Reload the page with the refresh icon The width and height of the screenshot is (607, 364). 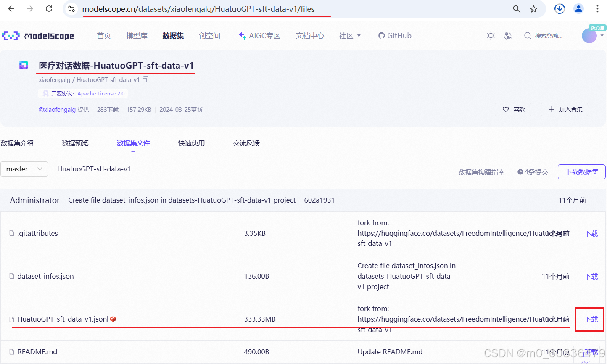[49, 9]
